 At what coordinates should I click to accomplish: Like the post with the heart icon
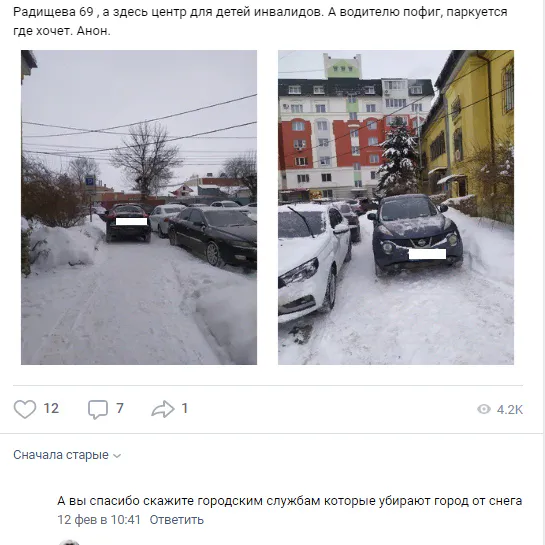click(25, 409)
